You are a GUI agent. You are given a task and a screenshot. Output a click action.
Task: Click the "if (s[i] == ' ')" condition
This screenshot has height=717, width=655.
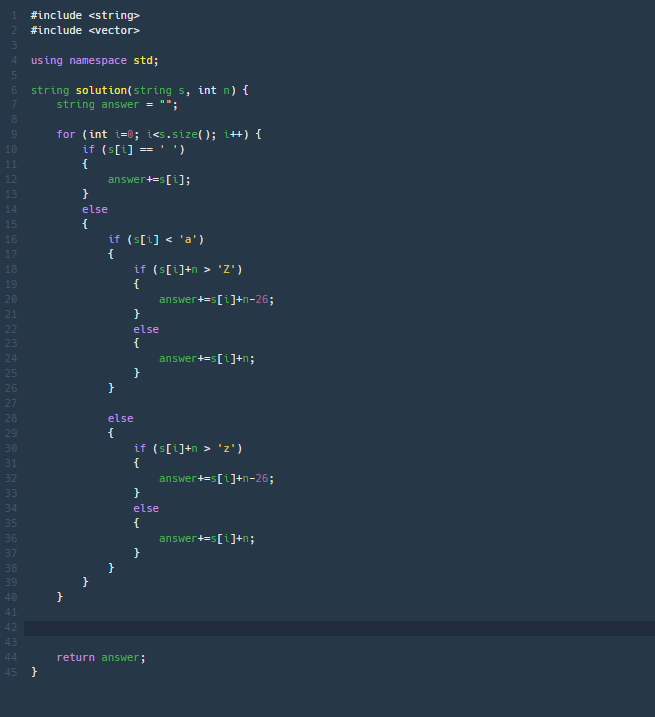(x=134, y=150)
